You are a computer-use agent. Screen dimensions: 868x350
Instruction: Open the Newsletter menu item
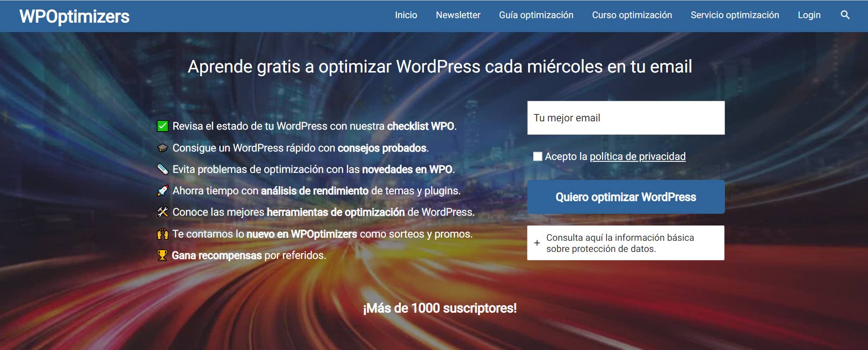458,15
